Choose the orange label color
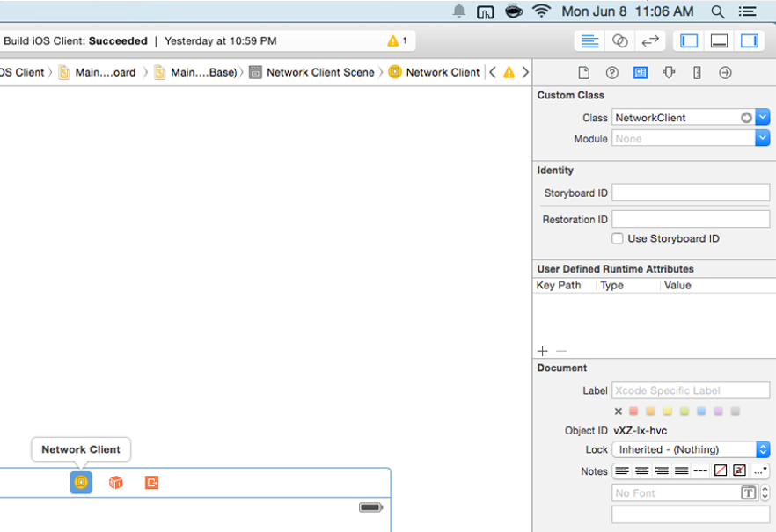The width and height of the screenshot is (776, 532). click(650, 411)
